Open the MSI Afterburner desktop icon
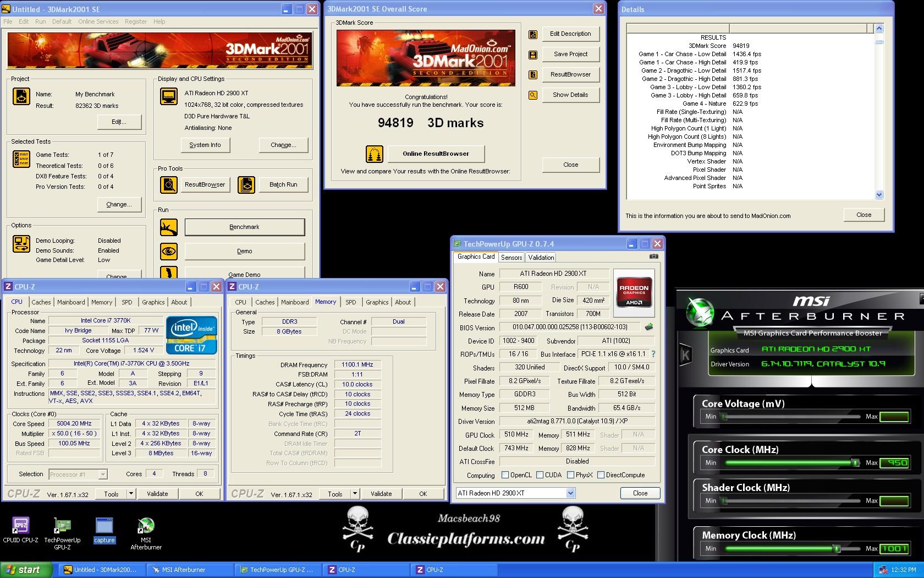The height and width of the screenshot is (578, 924). [x=146, y=533]
